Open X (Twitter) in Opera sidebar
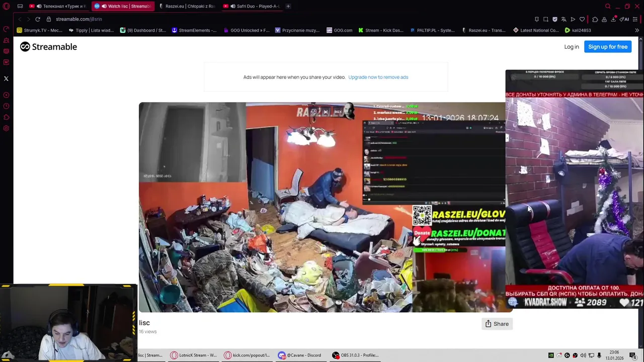The height and width of the screenshot is (362, 644). coord(6,78)
